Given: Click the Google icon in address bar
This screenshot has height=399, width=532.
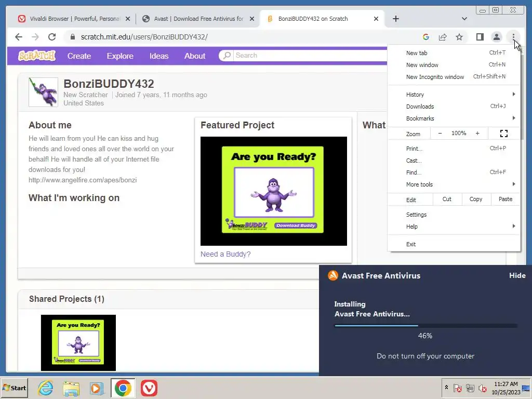Looking at the screenshot, I should (x=426, y=37).
